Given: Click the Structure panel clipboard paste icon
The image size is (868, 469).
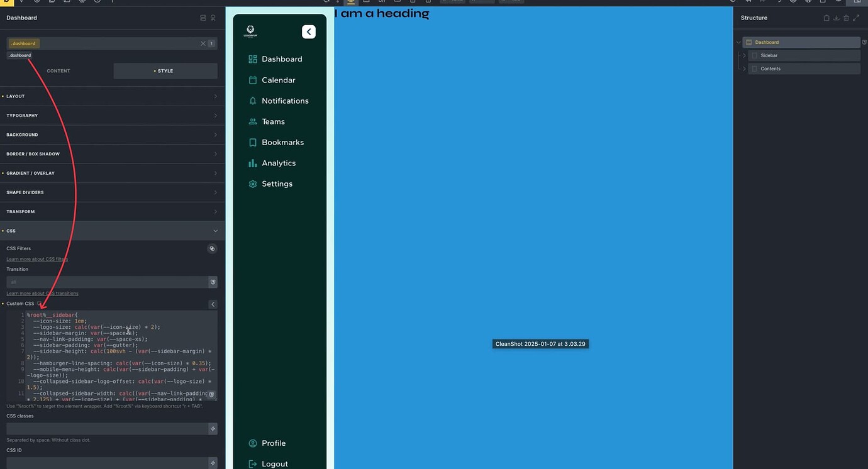Looking at the screenshot, I should click(826, 18).
